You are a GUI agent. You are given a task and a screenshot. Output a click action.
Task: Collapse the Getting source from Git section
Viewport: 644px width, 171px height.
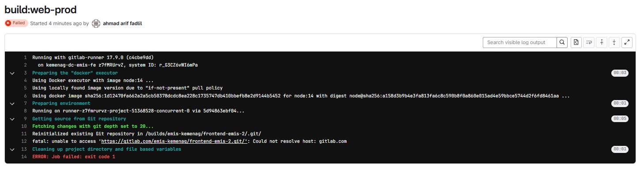pyautogui.click(x=12, y=119)
